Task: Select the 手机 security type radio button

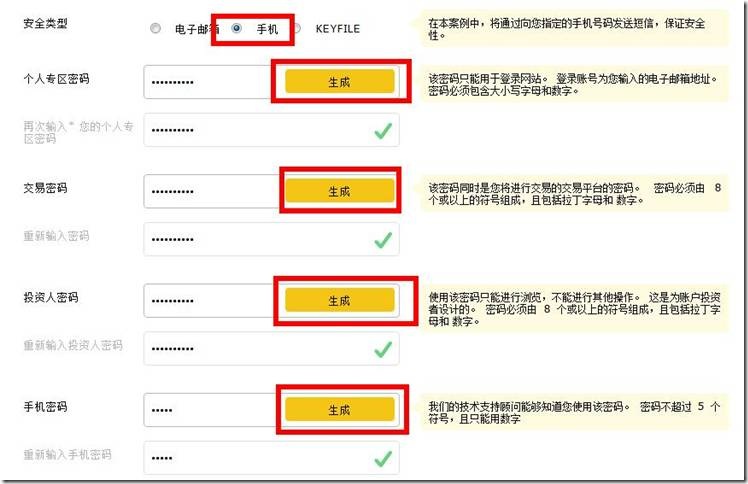Action: (236, 28)
